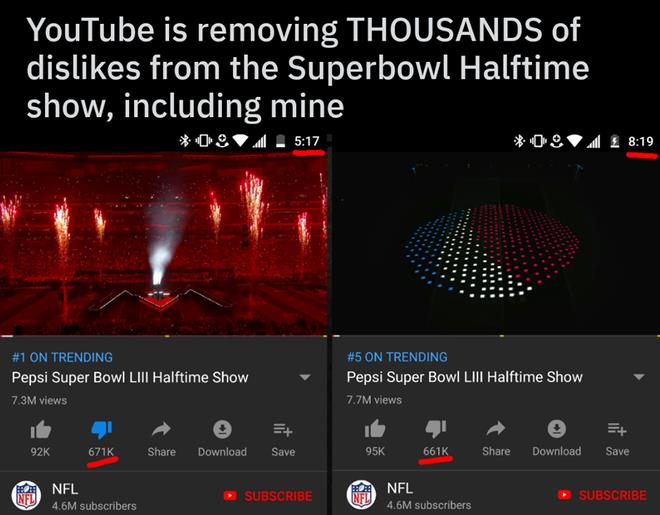Expand description arrow beside left video title
The image size is (660, 515).
pyautogui.click(x=305, y=377)
